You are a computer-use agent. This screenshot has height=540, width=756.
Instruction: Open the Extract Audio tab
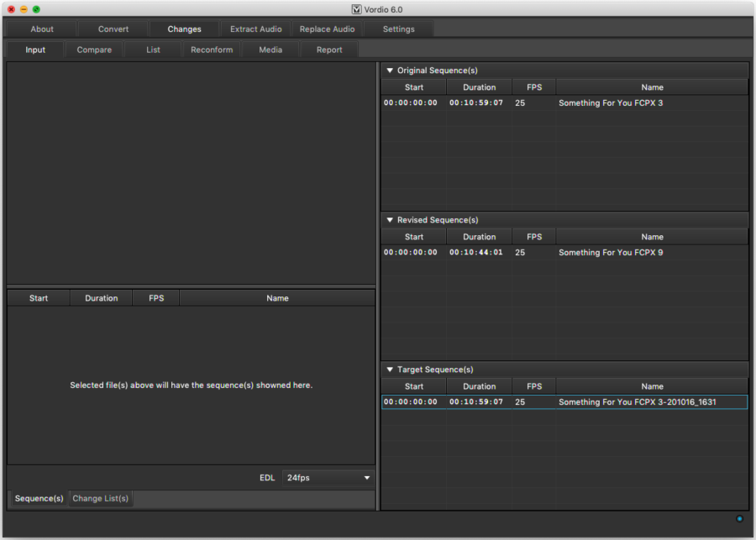click(x=256, y=29)
